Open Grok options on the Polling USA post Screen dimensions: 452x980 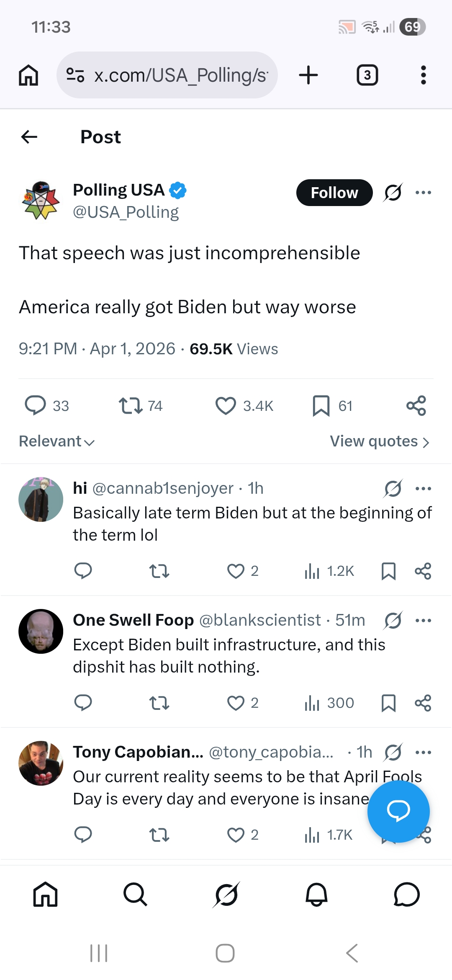(x=393, y=192)
